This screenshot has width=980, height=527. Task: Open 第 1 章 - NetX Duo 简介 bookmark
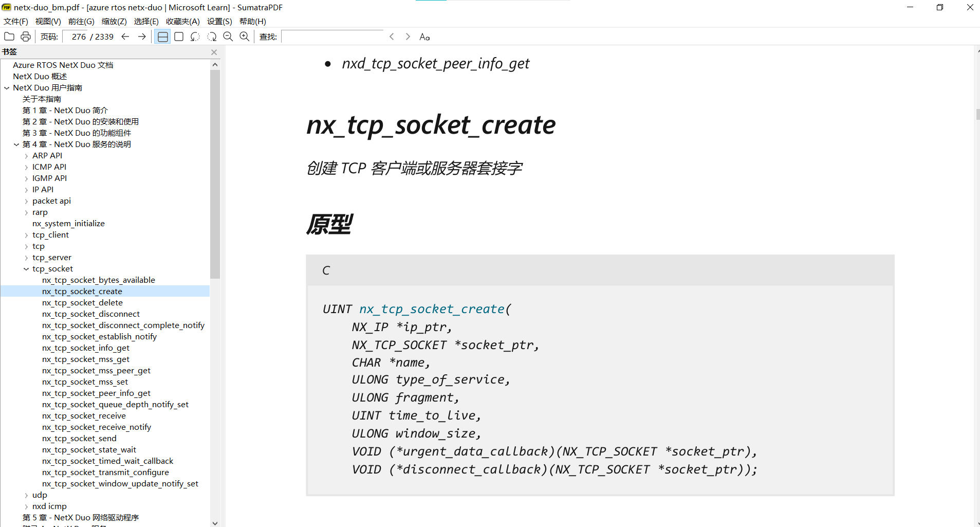pos(65,111)
